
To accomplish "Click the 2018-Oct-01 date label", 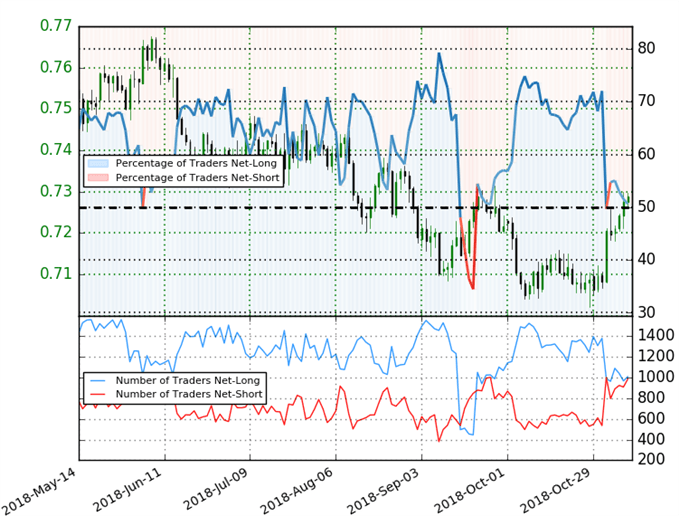I will tap(469, 490).
